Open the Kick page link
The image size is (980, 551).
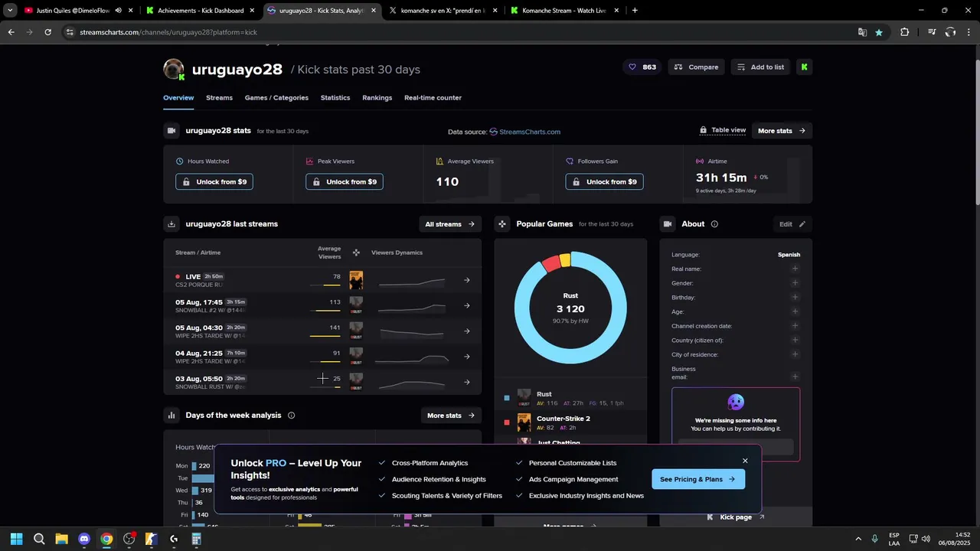736,517
